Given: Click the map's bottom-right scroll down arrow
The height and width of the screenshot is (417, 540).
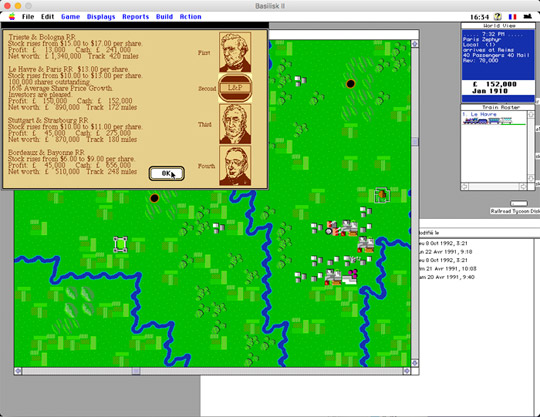Looking at the screenshot, I should (415, 363).
